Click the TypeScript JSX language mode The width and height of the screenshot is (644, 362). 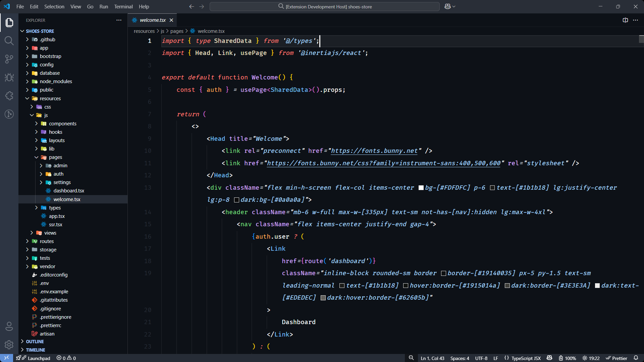coord(526,358)
